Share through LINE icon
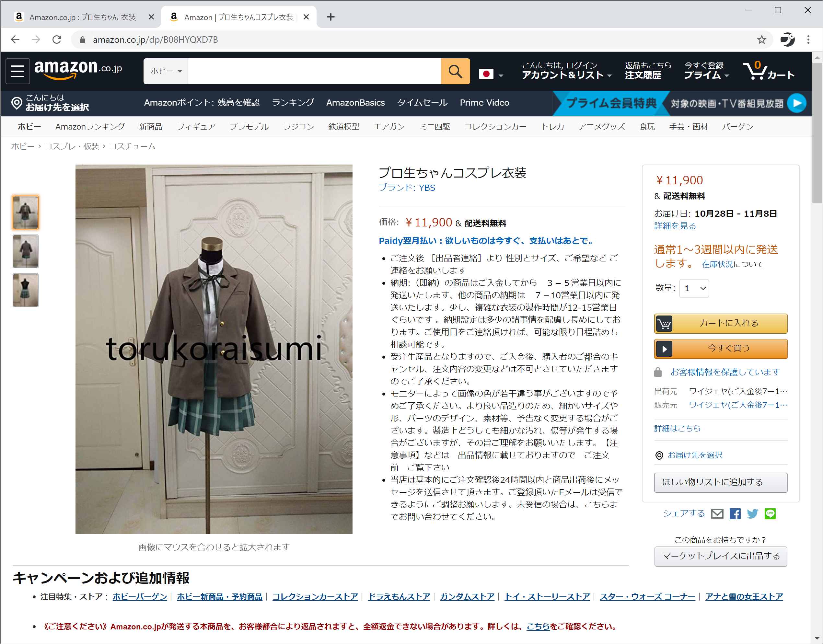 770,513
